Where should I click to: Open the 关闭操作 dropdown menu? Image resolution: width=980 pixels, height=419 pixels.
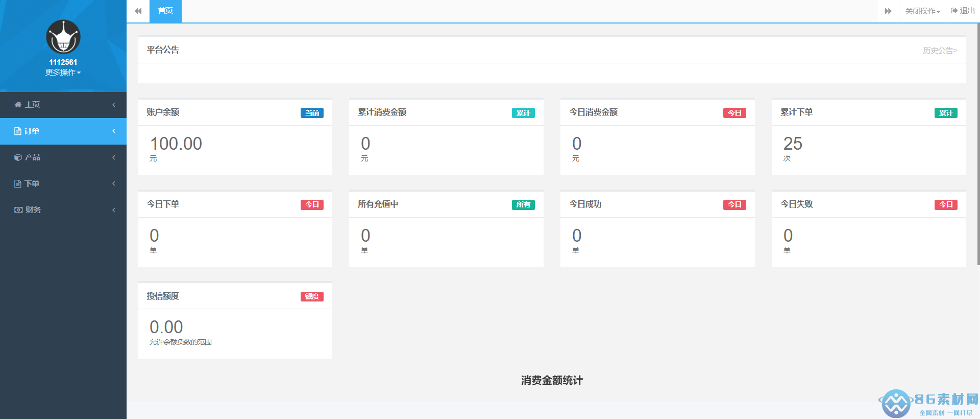tap(922, 11)
